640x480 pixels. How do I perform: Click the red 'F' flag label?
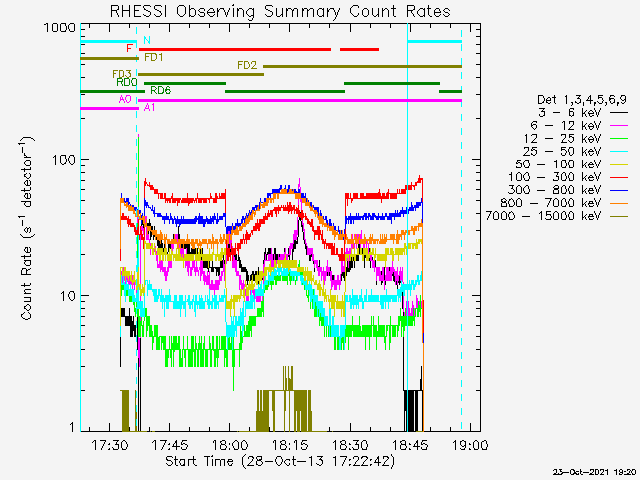point(129,49)
